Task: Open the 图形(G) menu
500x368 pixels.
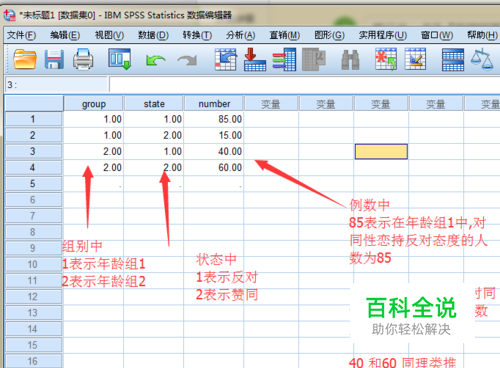Action: (x=329, y=35)
